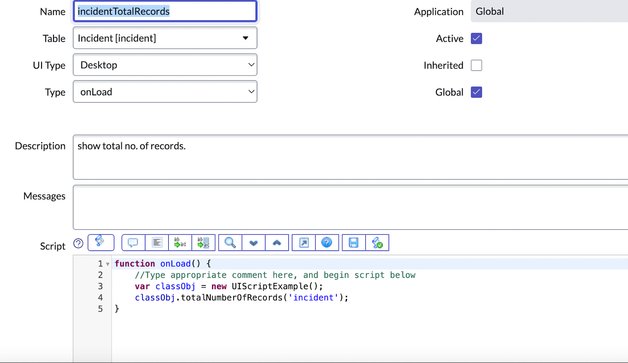Viewport: 628px width, 363px height.
Task: Start a search in the script editor
Action: point(230,242)
